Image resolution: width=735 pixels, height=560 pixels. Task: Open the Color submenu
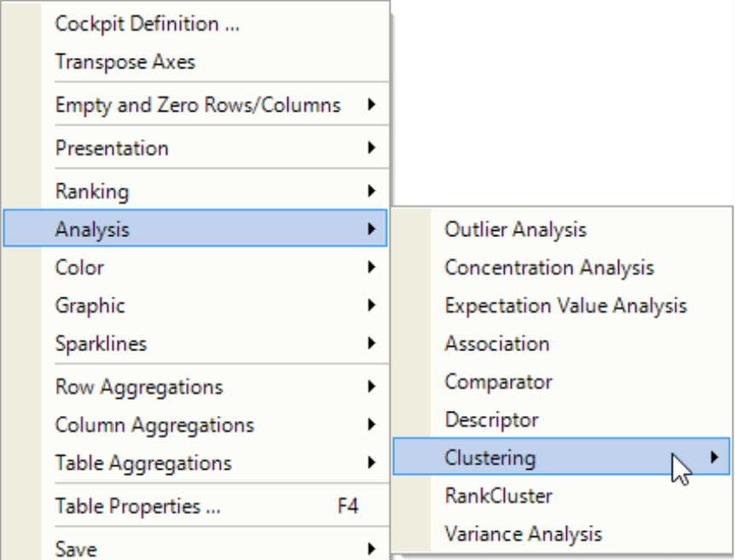tap(195, 267)
